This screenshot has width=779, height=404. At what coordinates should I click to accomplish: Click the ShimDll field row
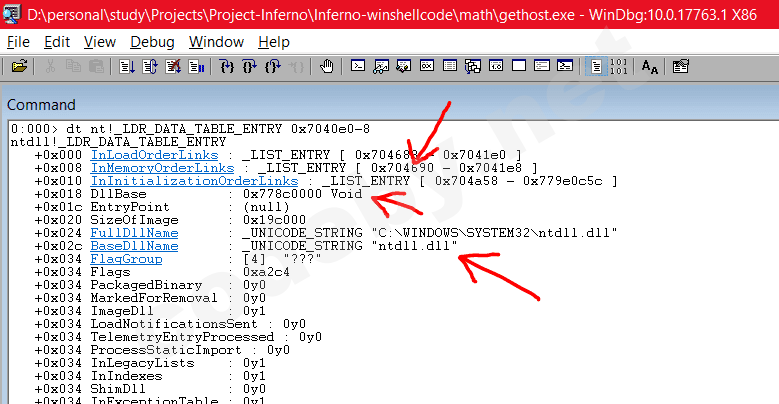click(x=151, y=389)
